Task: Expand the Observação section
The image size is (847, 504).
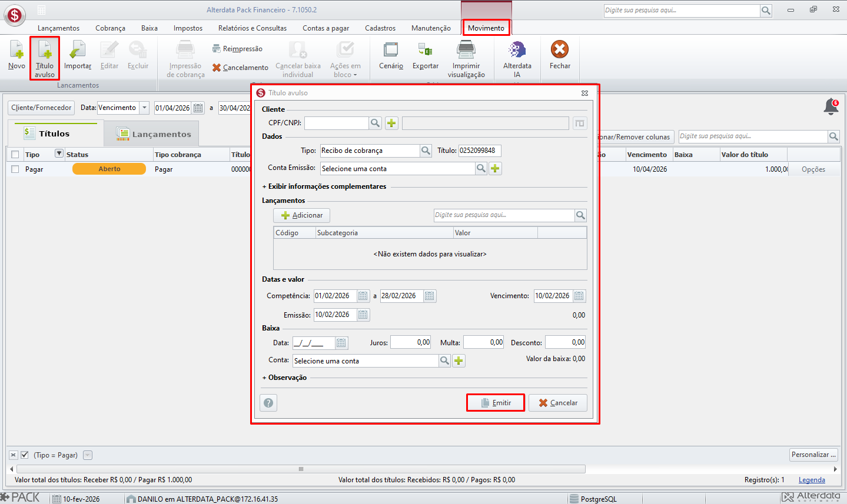Action: (284, 378)
